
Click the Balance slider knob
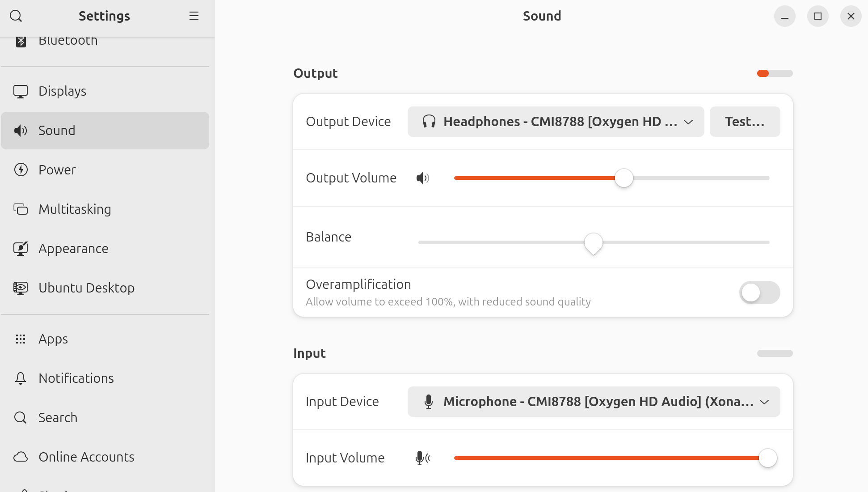(x=593, y=243)
